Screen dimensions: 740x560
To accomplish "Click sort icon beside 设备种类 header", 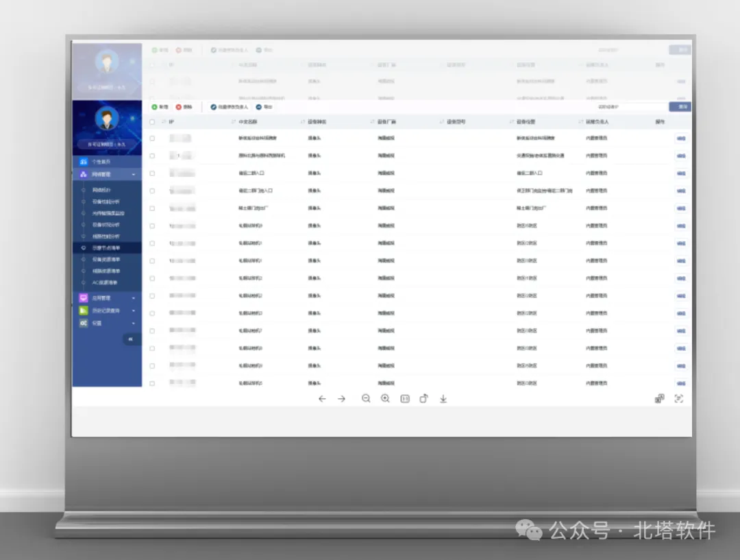I will pos(303,122).
